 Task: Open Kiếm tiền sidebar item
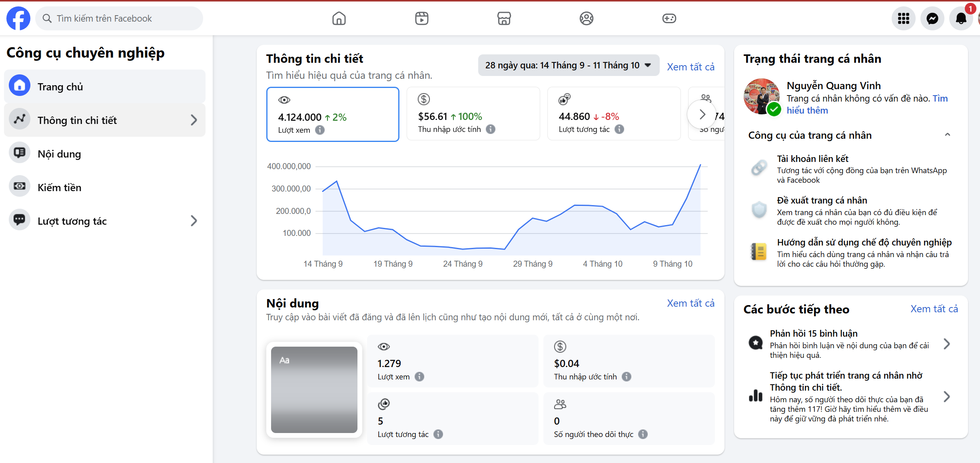(x=59, y=188)
